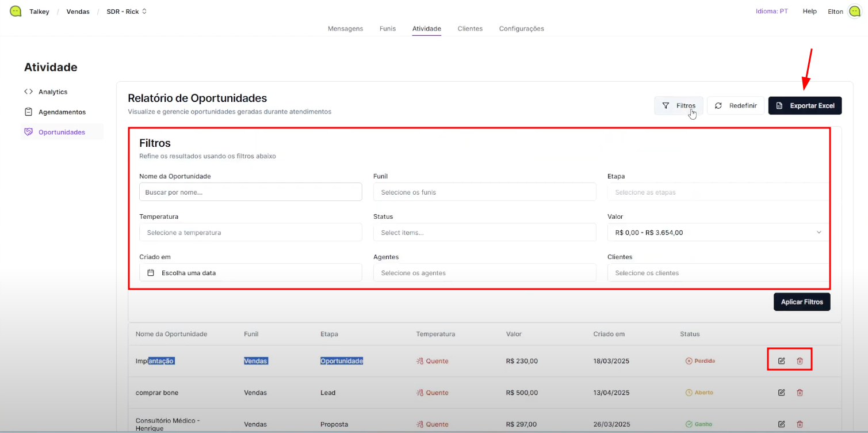The width and height of the screenshot is (868, 433).
Task: Click the Aplicar Filtros button
Action: tap(801, 302)
